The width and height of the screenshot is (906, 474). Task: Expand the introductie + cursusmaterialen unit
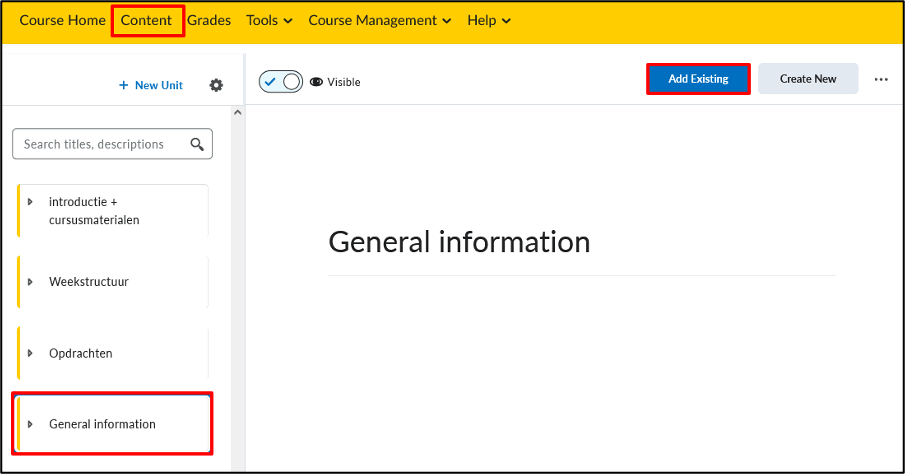click(x=30, y=202)
